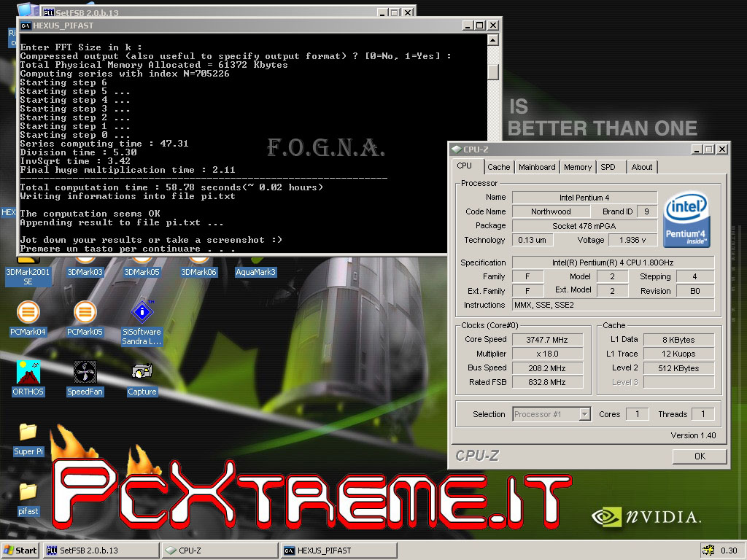Click the system tray icon beside the clock

coord(708,550)
